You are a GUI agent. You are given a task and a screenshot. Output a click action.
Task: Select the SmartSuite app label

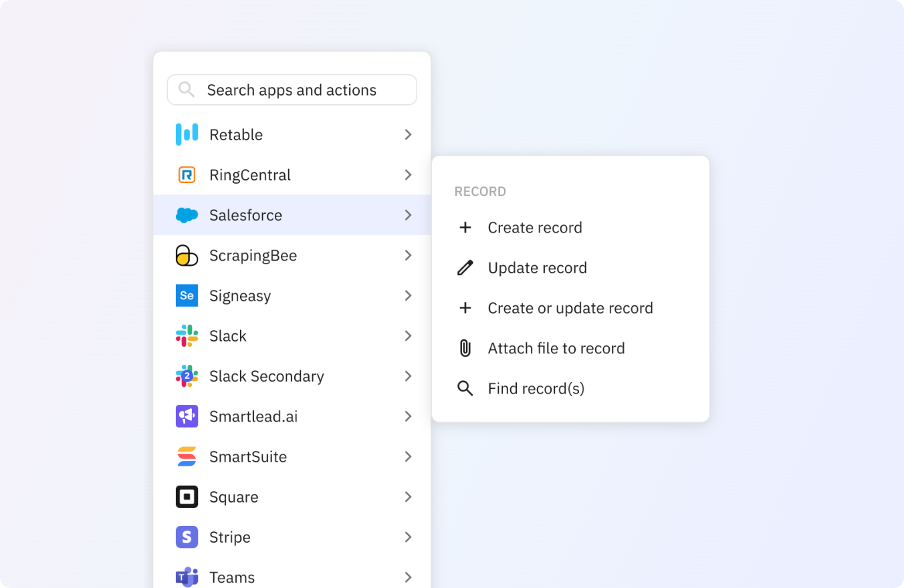(248, 456)
